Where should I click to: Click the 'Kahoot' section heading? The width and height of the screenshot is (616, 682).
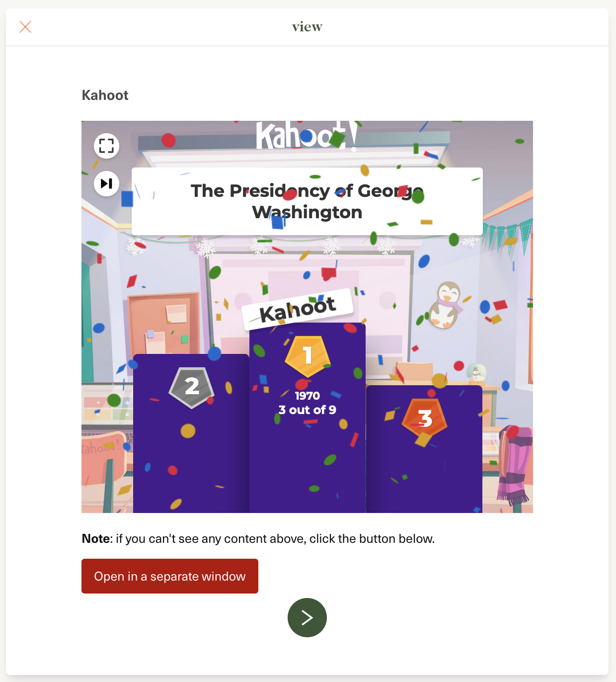click(x=105, y=95)
